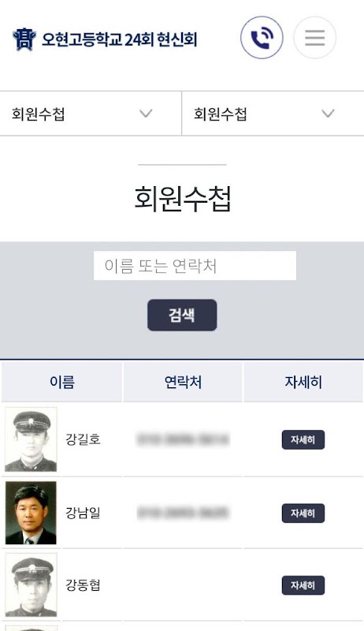Select the 자세히 column header

[303, 382]
